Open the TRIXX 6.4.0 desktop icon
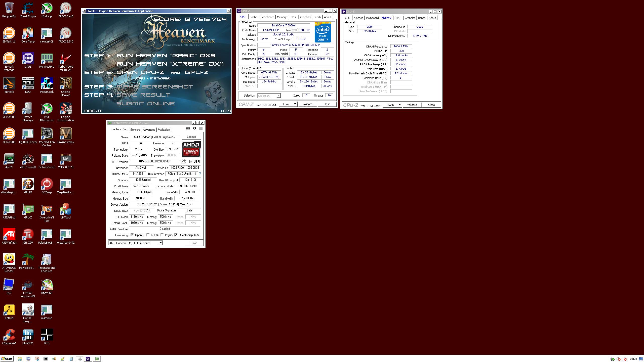 (x=66, y=10)
